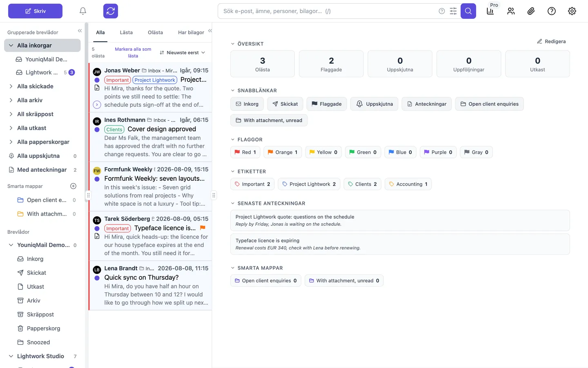Toggle unread dot on Lena Brandt email
The image size is (588, 368).
click(x=97, y=278)
